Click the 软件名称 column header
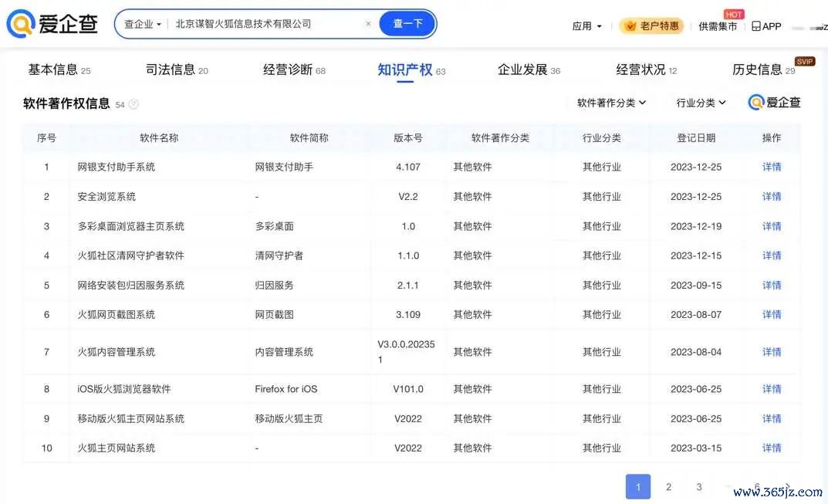The width and height of the screenshot is (828, 504). 159,138
